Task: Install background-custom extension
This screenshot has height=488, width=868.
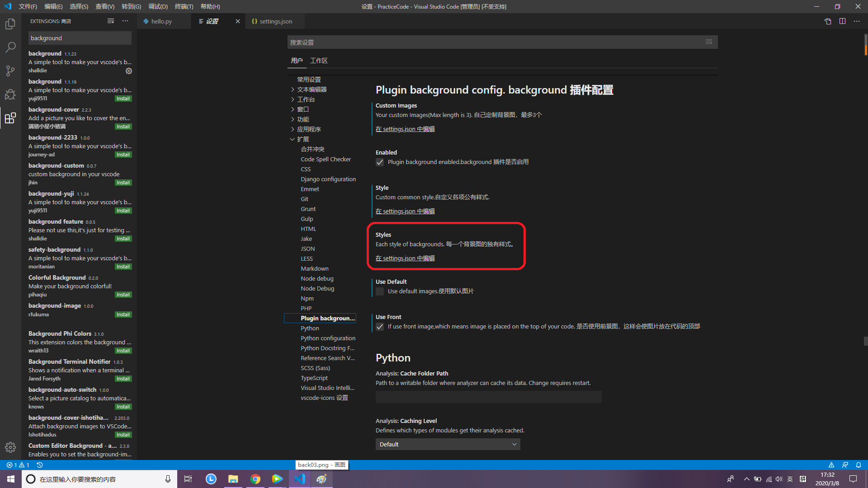Action: [123, 183]
